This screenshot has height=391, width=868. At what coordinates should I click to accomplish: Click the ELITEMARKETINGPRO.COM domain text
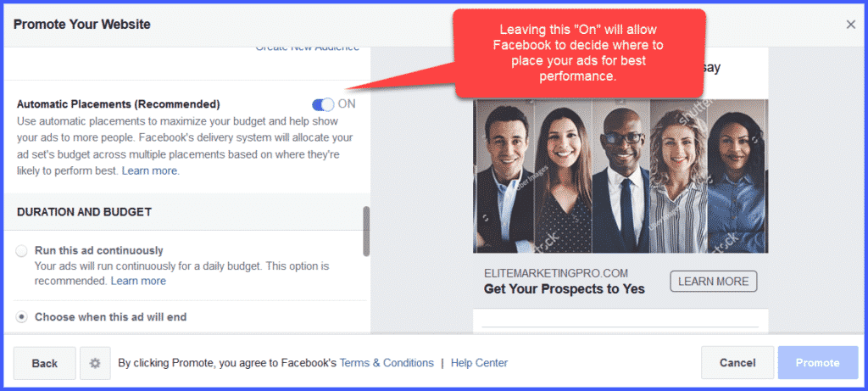click(x=556, y=273)
